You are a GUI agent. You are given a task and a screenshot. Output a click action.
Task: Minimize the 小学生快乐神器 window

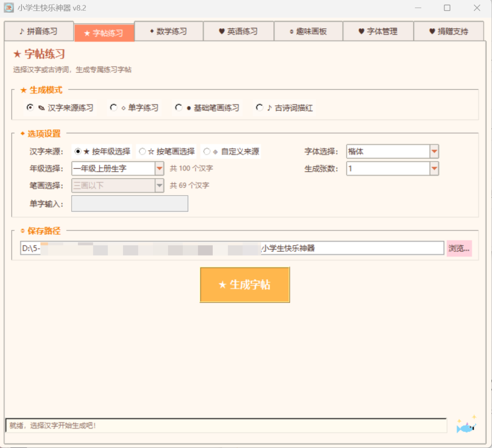pyautogui.click(x=418, y=8)
